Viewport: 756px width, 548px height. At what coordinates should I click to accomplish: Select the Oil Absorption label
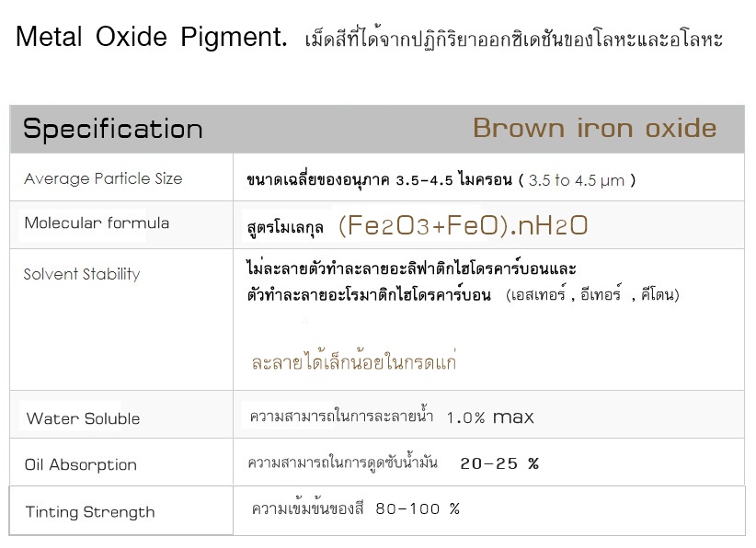point(81,464)
